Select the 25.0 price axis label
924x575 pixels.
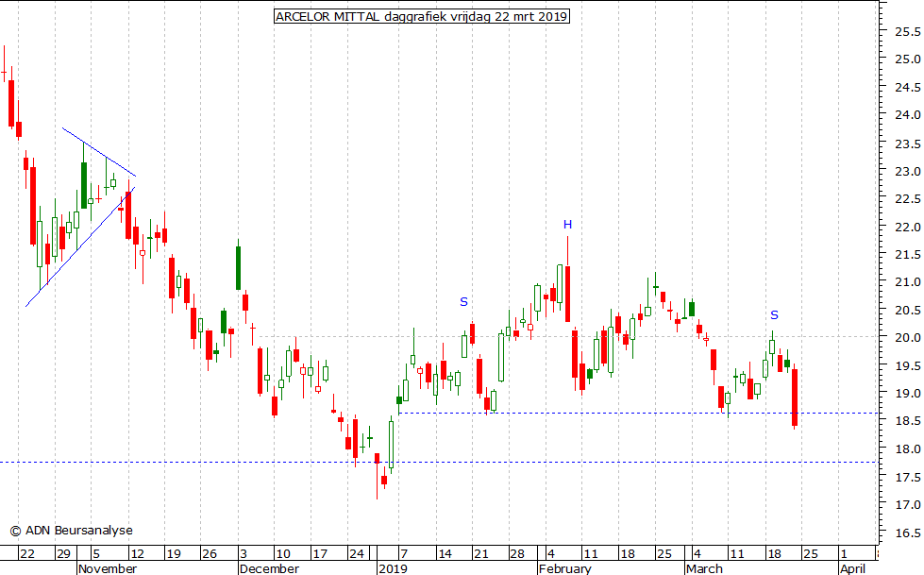[x=908, y=59]
